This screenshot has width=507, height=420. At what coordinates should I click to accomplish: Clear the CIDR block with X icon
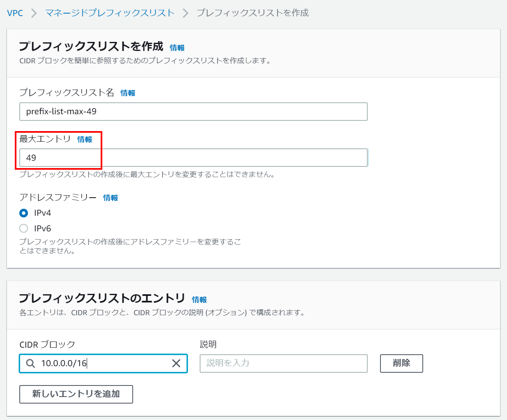click(176, 364)
